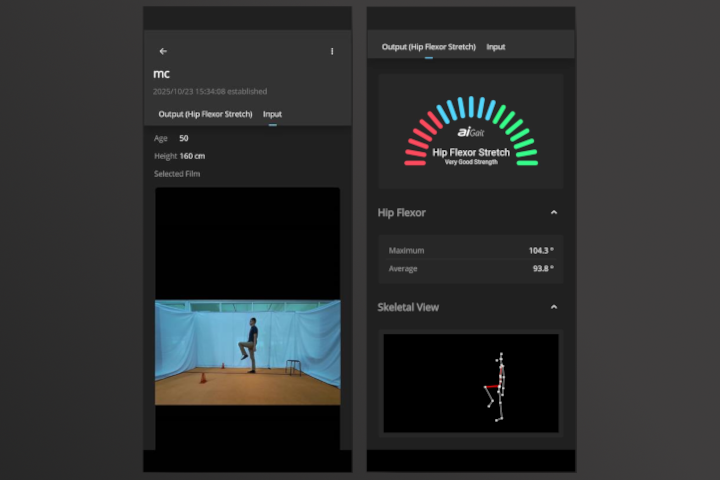The image size is (720, 480).
Task: Click the skeletal stick figure preview
Action: pyautogui.click(x=497, y=385)
